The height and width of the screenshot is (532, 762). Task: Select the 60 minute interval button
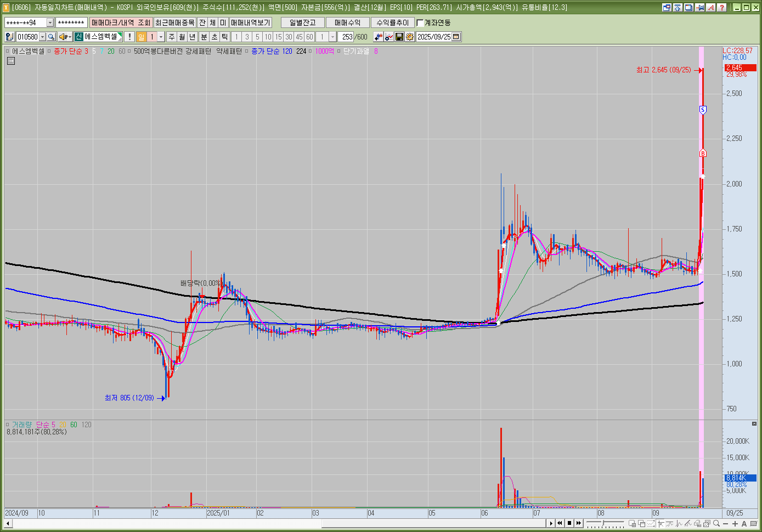[309, 37]
